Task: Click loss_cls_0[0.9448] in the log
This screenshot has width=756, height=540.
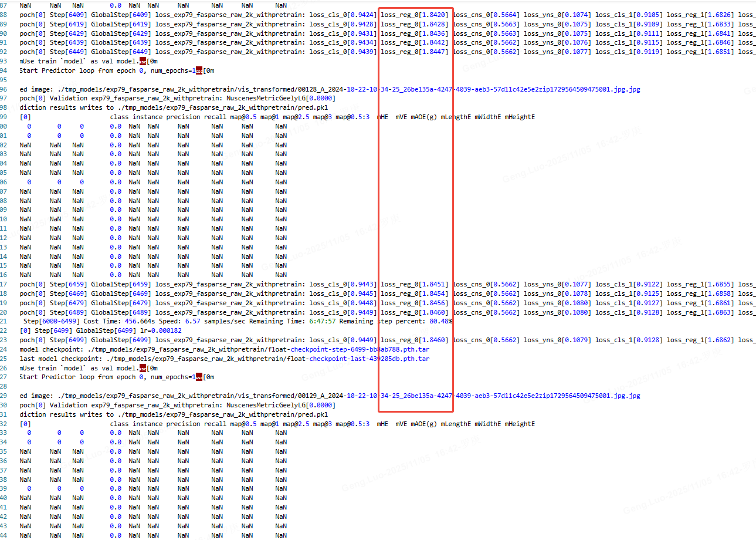Action: coord(343,303)
